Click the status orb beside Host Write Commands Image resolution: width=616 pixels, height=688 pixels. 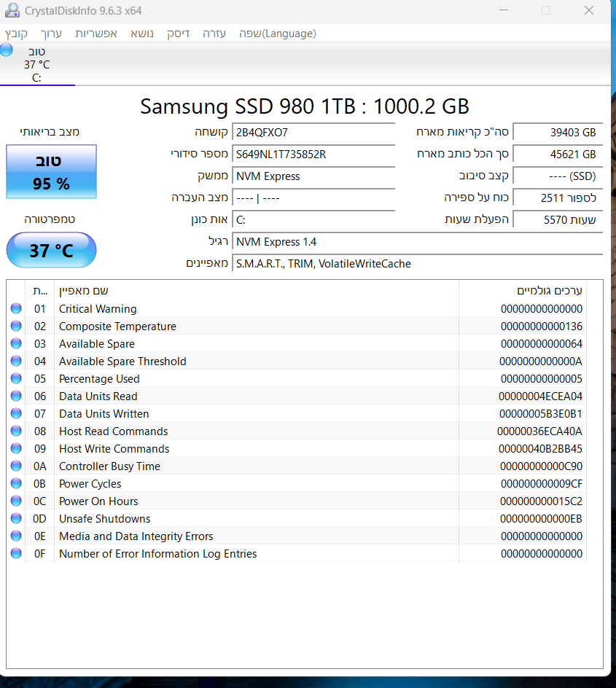pyautogui.click(x=16, y=448)
